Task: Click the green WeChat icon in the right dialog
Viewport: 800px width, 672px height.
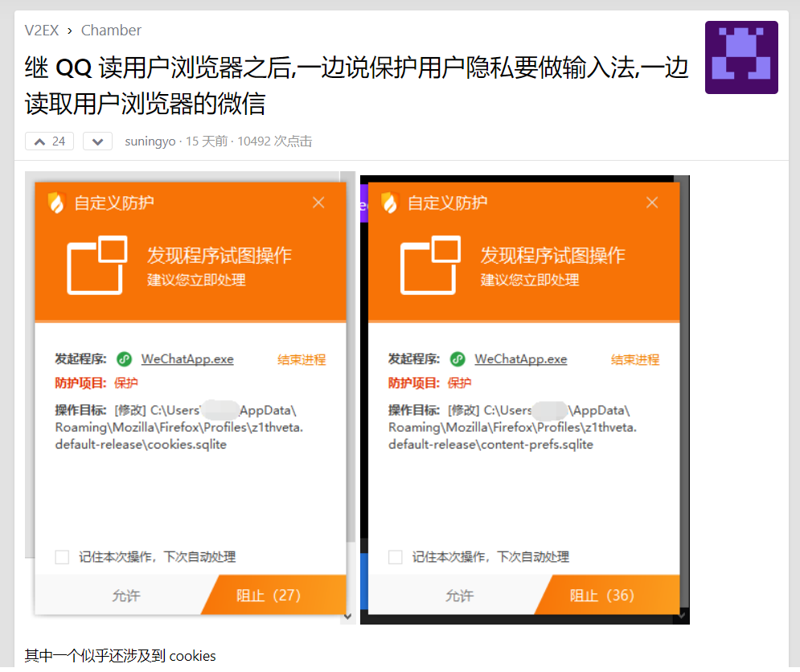Action: pyautogui.click(x=457, y=359)
